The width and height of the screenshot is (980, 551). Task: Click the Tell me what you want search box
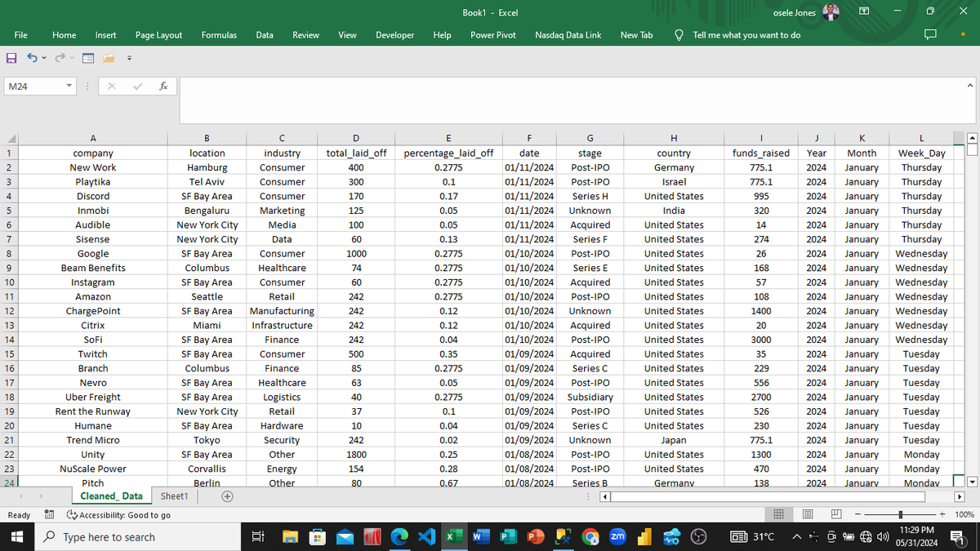pos(746,35)
